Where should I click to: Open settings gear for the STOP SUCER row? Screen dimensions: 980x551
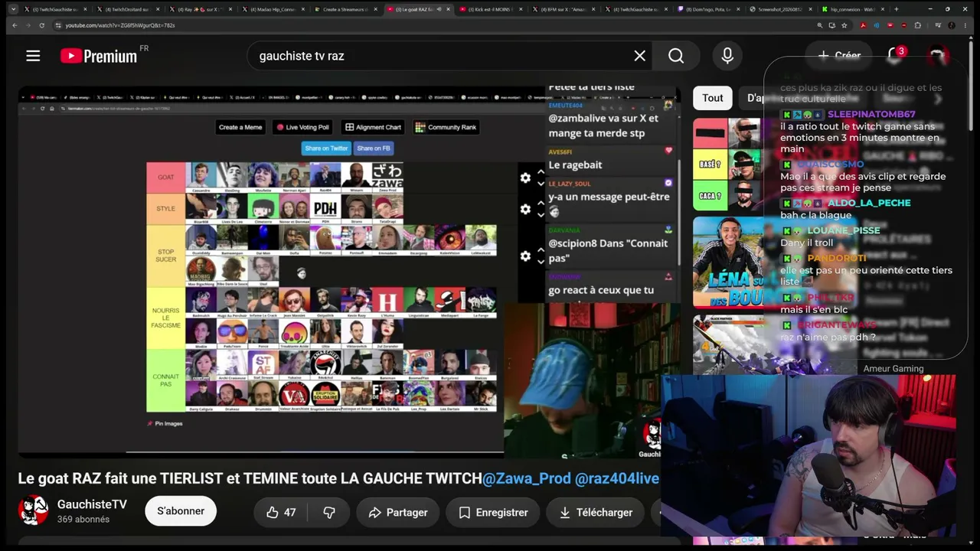pos(525,256)
